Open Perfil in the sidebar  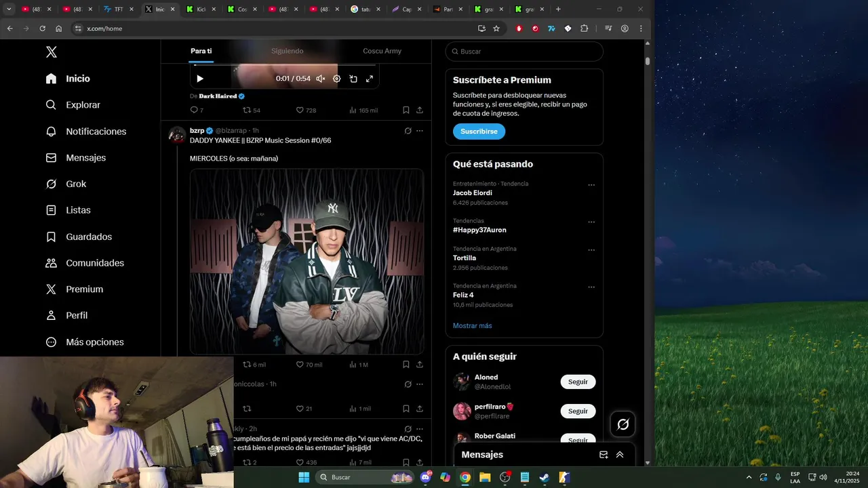tap(66, 315)
